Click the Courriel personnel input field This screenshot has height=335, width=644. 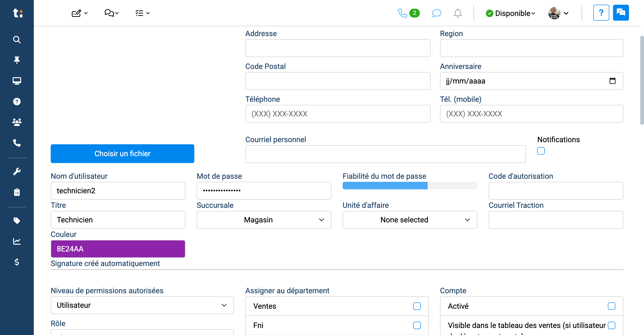click(x=385, y=154)
